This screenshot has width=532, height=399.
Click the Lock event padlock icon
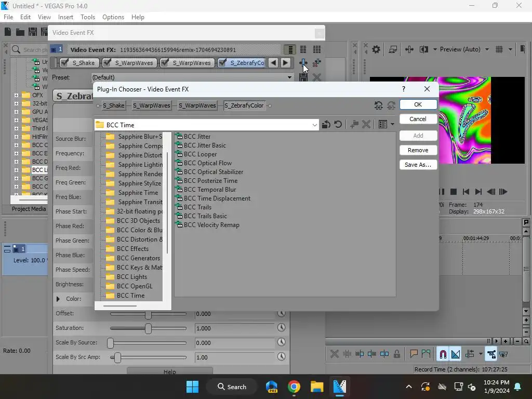click(396, 354)
